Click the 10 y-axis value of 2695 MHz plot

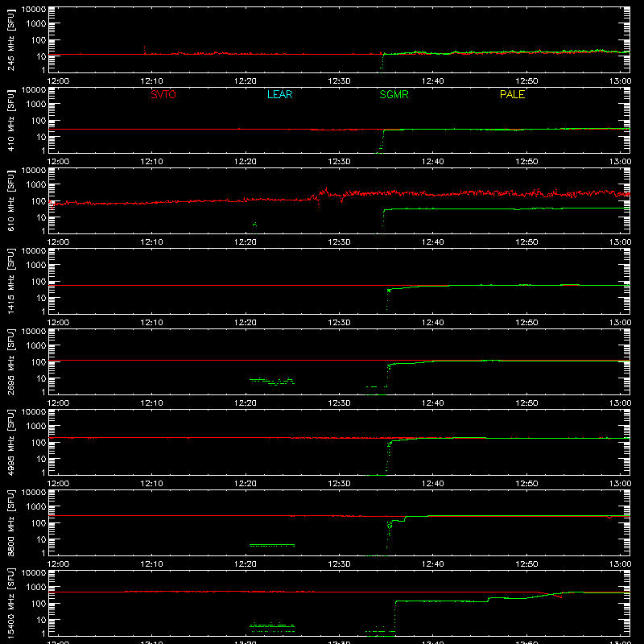(41, 378)
